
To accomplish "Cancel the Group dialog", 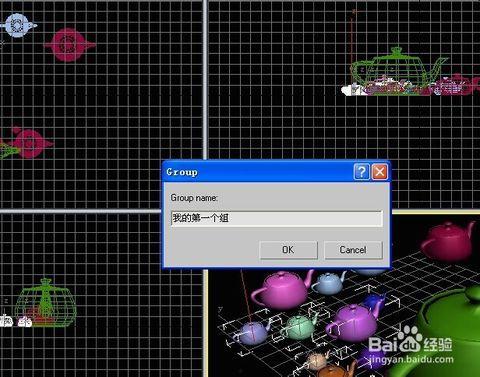I will (353, 250).
